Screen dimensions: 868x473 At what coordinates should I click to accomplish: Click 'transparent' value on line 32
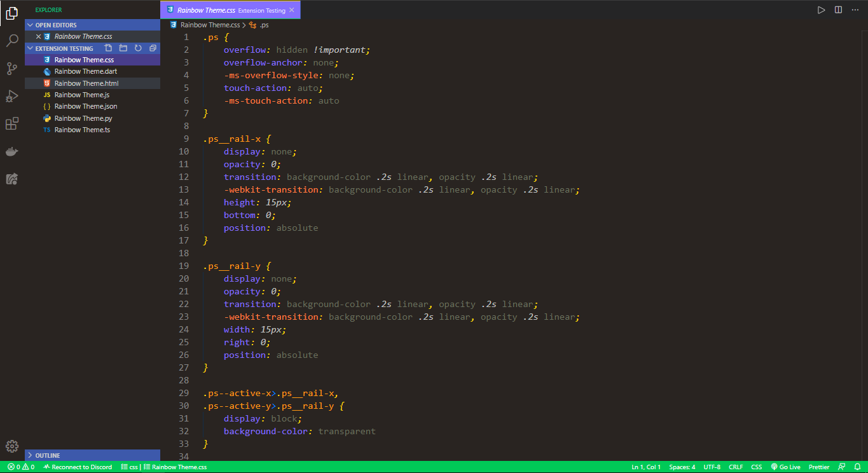coord(347,431)
